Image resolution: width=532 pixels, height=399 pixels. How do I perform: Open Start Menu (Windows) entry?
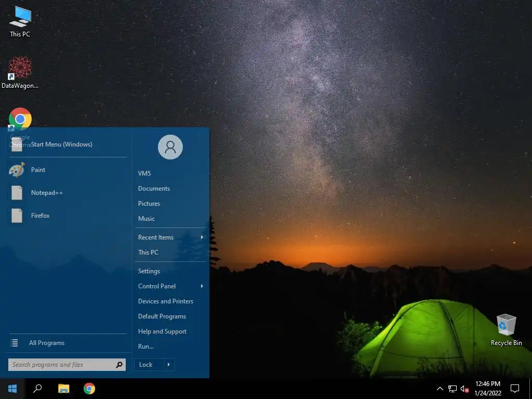coord(68,144)
